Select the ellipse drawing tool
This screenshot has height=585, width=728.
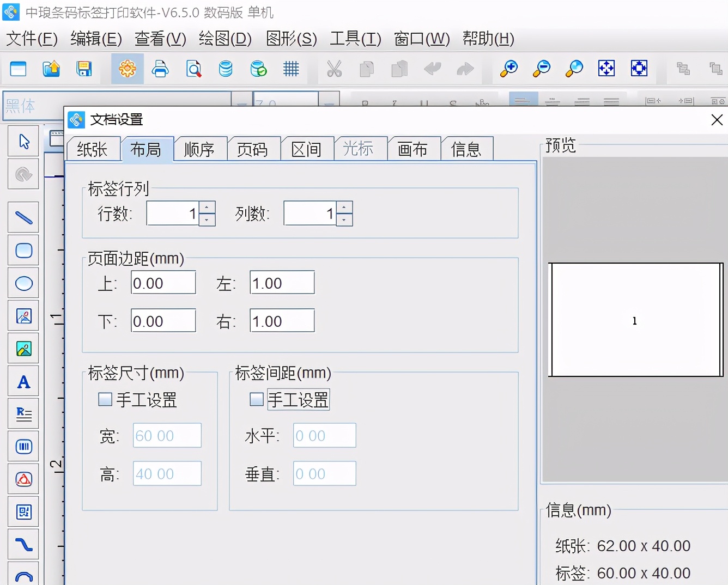point(23,283)
